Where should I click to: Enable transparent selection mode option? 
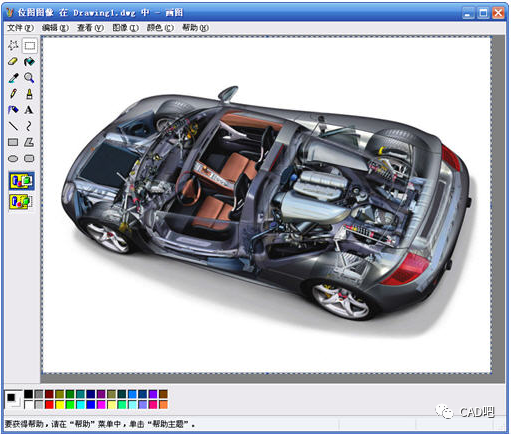21,202
